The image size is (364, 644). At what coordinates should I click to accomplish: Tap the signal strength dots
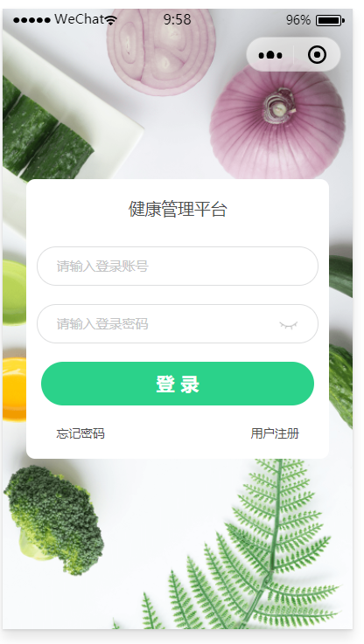31,20
